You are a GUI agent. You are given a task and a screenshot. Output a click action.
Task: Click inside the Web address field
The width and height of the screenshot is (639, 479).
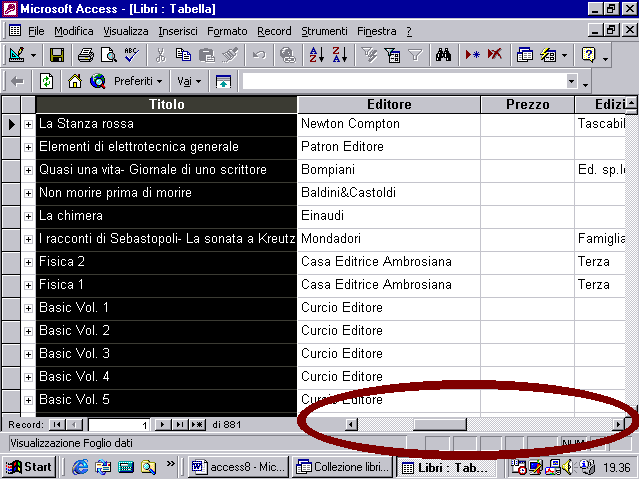coord(404,82)
